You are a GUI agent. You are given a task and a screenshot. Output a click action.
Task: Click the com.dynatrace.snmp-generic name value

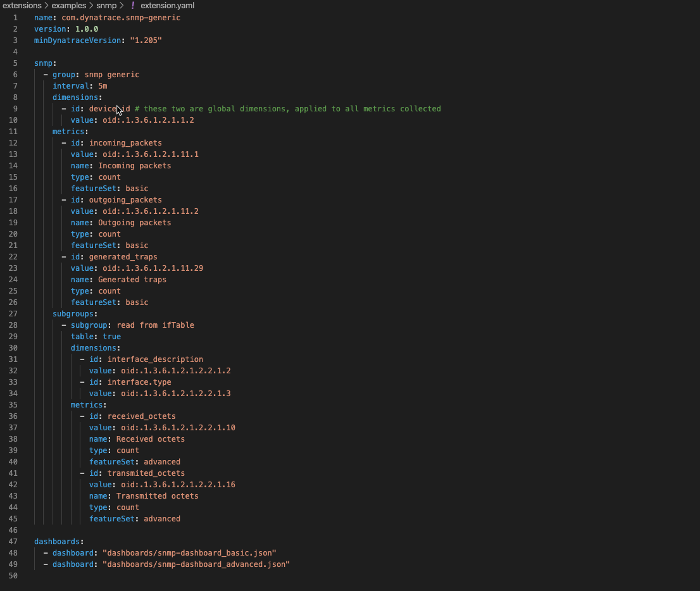point(121,18)
